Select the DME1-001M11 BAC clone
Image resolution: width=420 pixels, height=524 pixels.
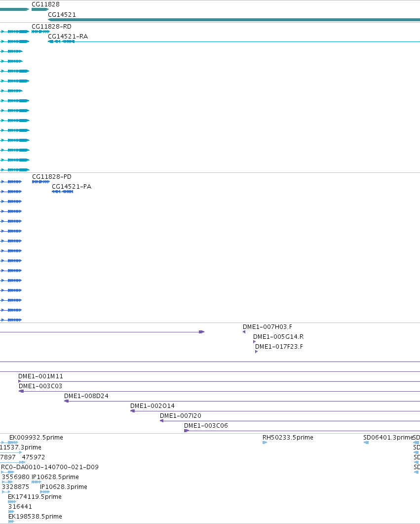(219, 381)
